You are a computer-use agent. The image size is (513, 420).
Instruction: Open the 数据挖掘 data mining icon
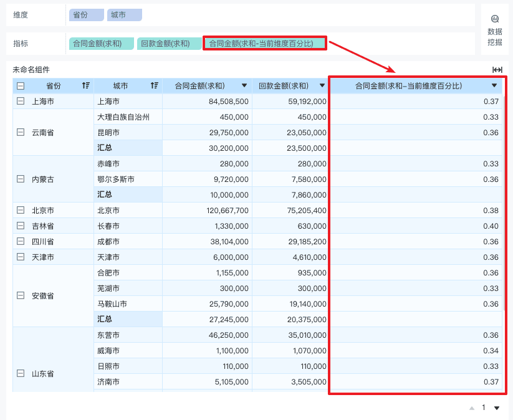point(495,19)
